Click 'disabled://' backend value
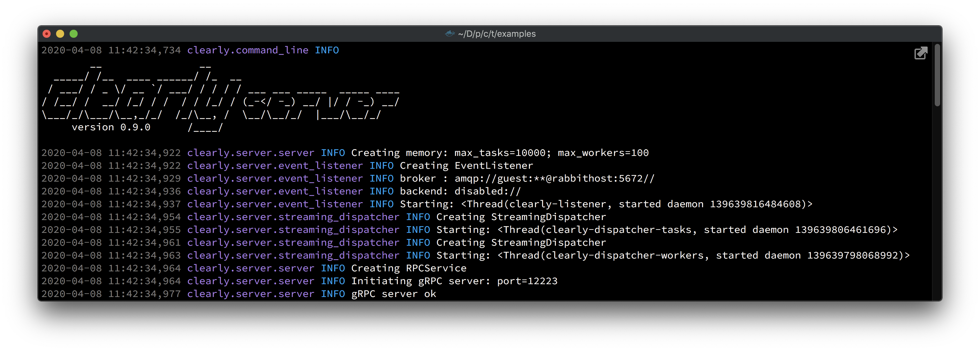This screenshot has height=351, width=980. click(488, 191)
